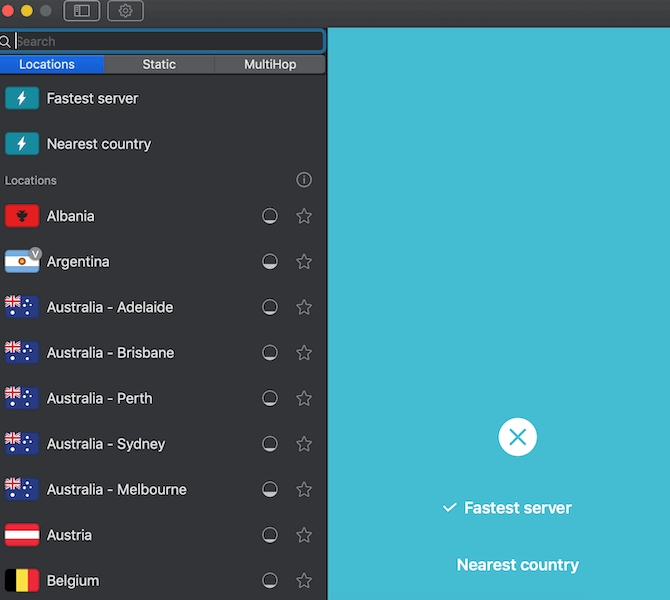
Task: Click the Argentina flag with virtual badge
Action: coord(22,262)
